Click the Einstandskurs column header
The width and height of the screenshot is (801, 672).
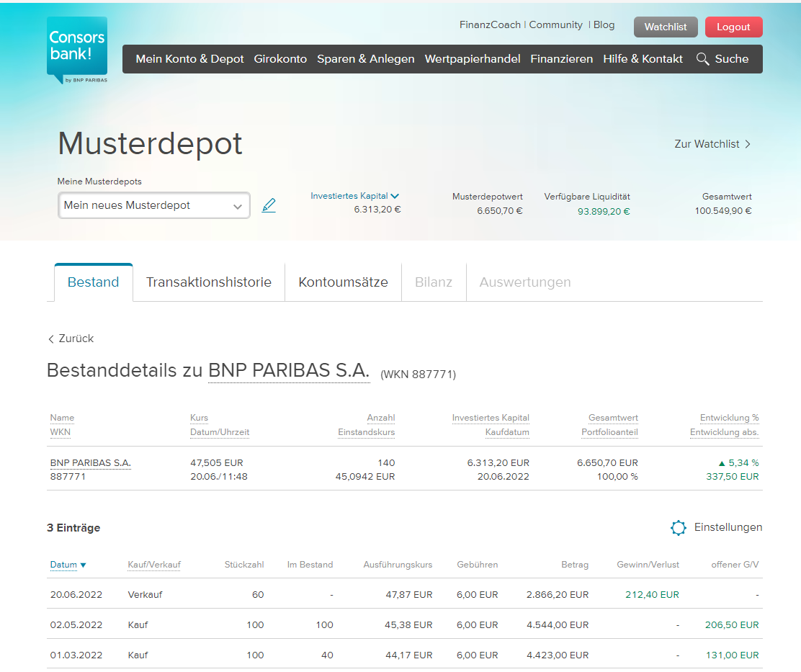pyautogui.click(x=366, y=432)
